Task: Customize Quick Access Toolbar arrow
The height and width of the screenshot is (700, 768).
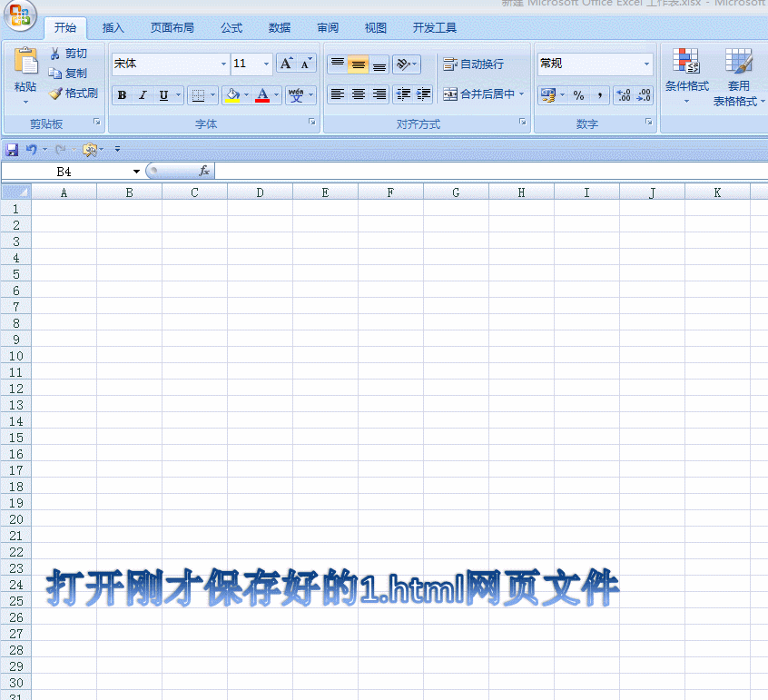Action: click(x=117, y=149)
